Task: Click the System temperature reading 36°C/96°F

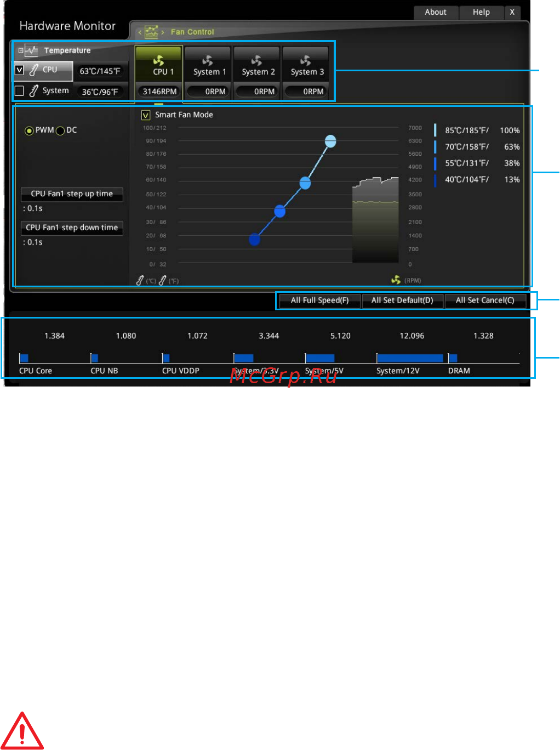Action: pyautogui.click(x=100, y=92)
